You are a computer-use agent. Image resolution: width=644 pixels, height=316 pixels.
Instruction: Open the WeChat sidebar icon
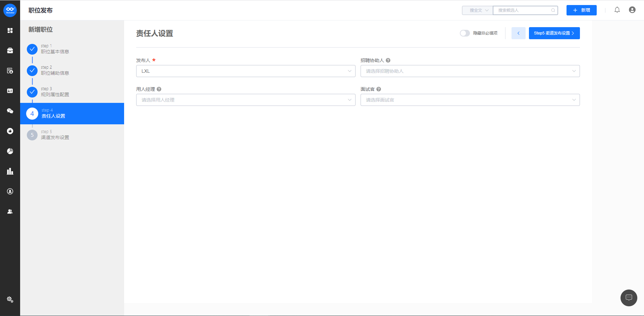point(10,111)
